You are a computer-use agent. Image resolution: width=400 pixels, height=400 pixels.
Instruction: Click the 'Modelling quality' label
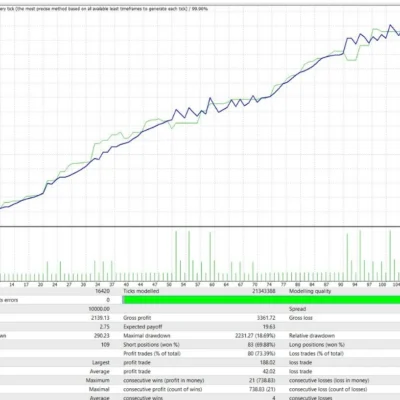310,291
